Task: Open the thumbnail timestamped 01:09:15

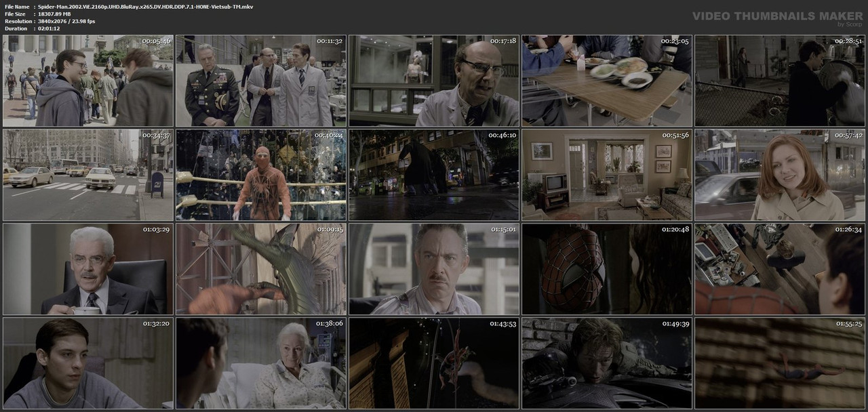Action: [261, 269]
